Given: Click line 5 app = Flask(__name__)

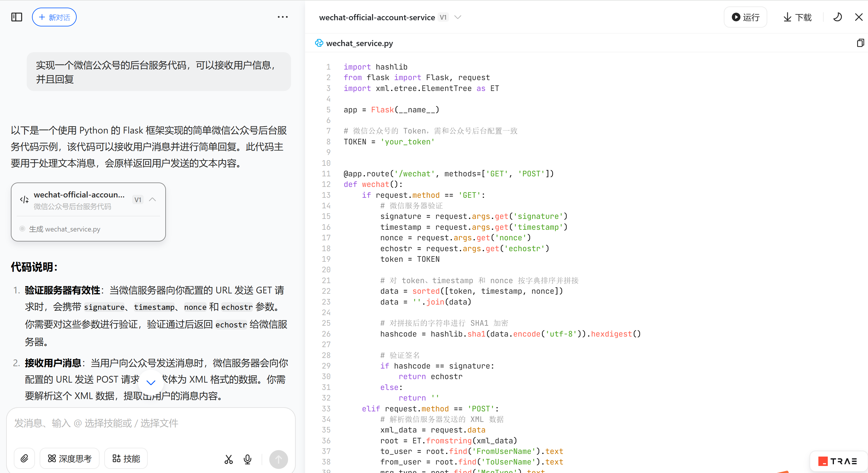Looking at the screenshot, I should tap(391, 110).
